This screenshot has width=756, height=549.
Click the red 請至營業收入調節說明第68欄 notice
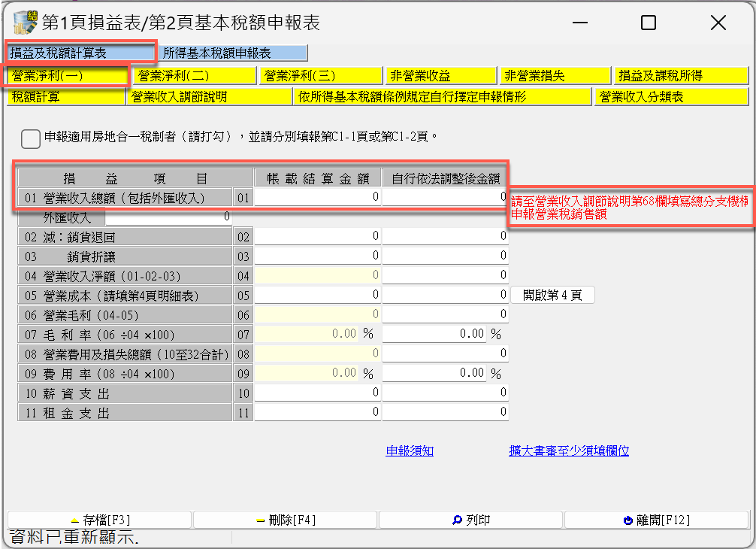pos(630,208)
